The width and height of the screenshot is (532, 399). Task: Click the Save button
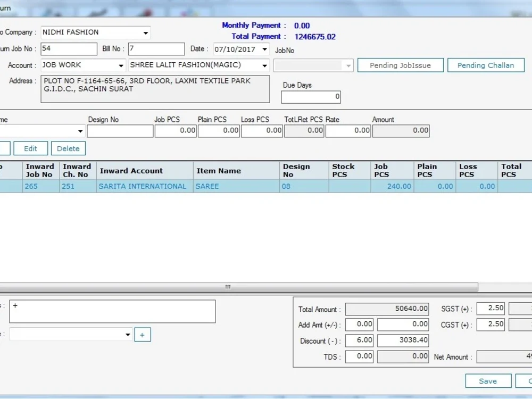[x=488, y=381]
